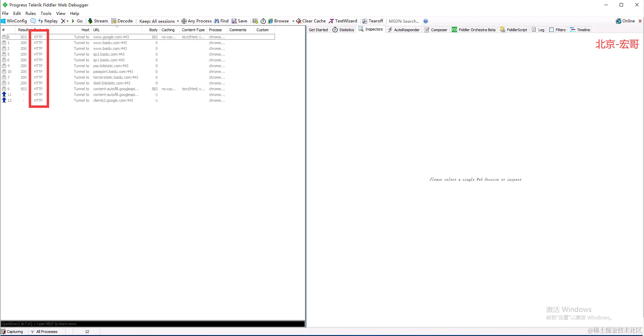644x336 pixels.
Task: Tearoff the inspectors panel
Action: (x=373, y=21)
